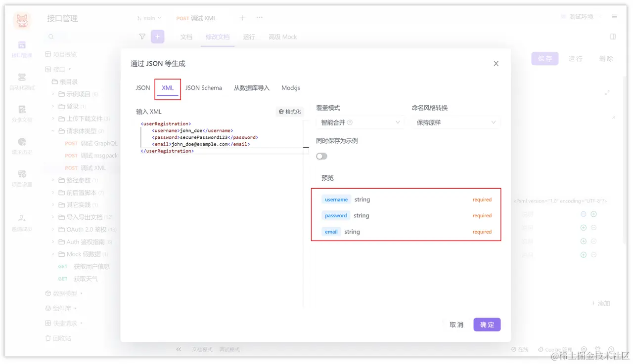The width and height of the screenshot is (633, 364).
Task: Switch to the Mockjs tab
Action: 291,87
